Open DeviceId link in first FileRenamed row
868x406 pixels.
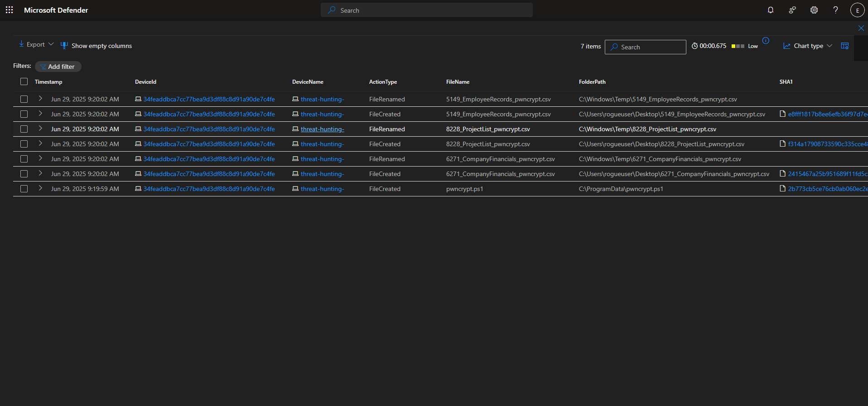(x=209, y=99)
